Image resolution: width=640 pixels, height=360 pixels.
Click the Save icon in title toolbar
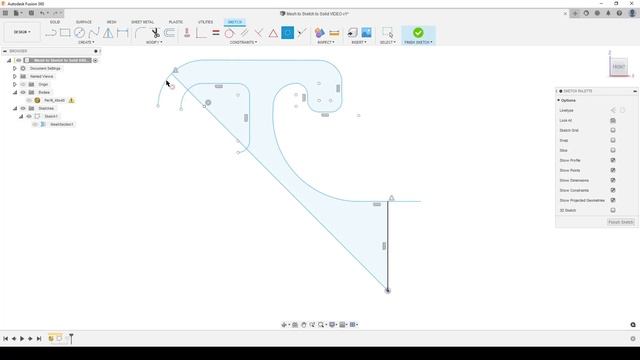tap(31, 13)
